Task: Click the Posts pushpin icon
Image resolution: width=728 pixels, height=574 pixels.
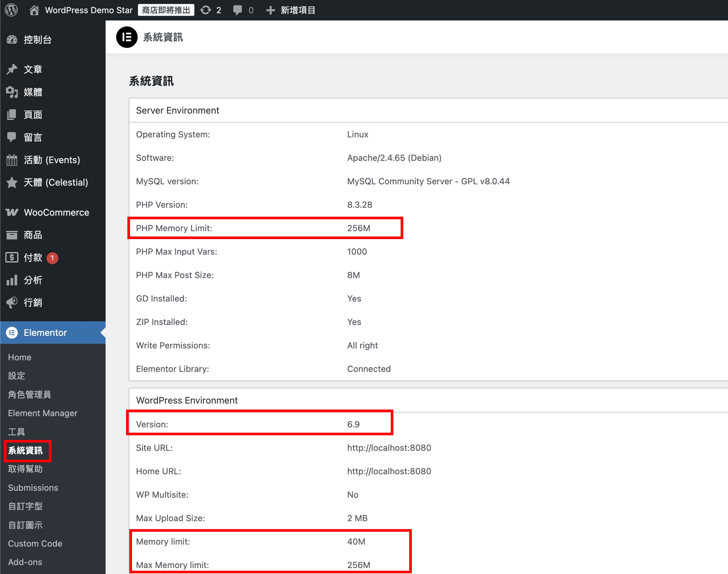Action: tap(12, 69)
